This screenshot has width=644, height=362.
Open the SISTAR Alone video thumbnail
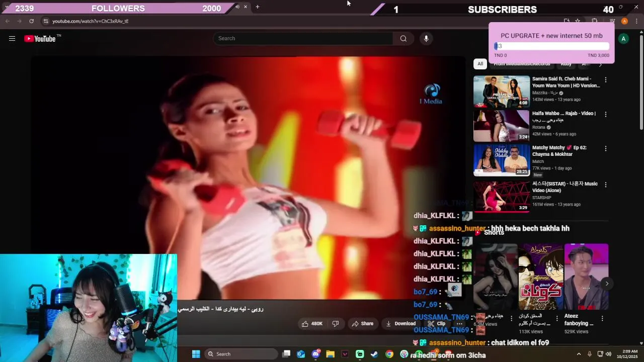502,196
